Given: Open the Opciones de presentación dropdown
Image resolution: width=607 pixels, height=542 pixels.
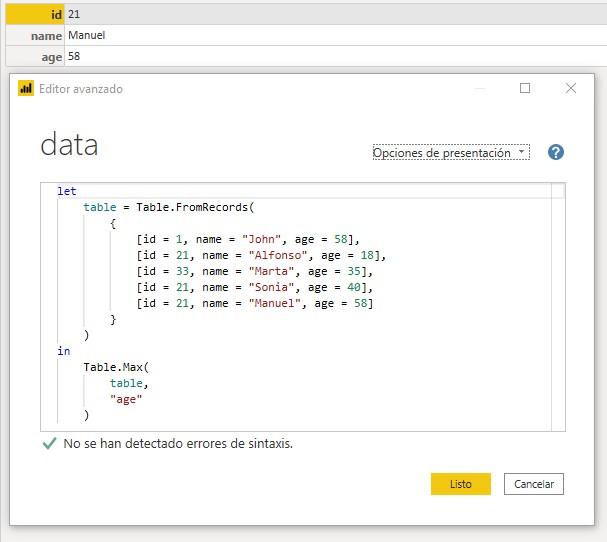Looking at the screenshot, I should [450, 153].
